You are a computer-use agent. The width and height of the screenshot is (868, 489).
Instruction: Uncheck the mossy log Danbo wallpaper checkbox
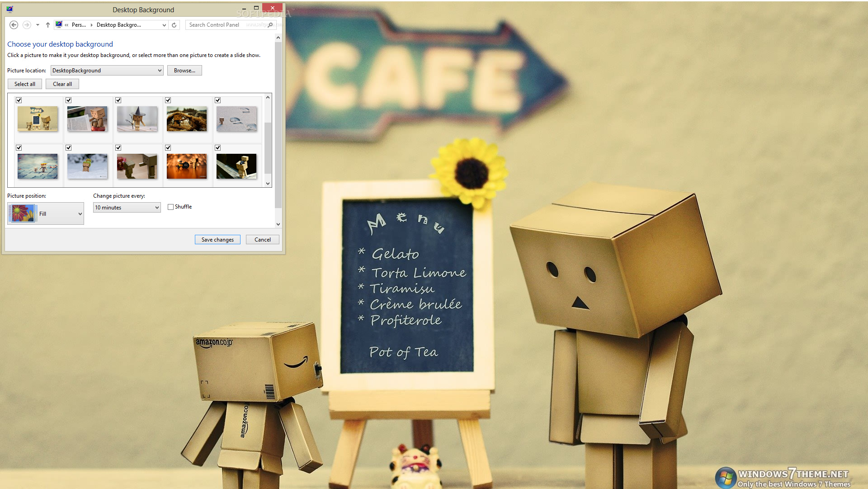[168, 100]
